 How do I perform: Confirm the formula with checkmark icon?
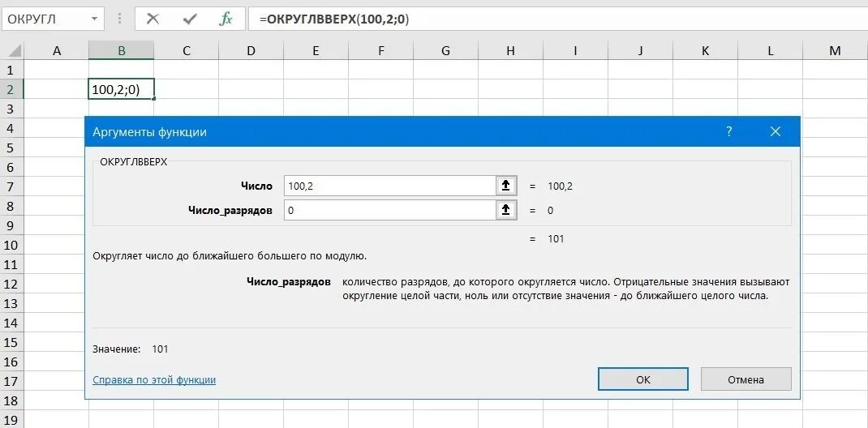190,19
